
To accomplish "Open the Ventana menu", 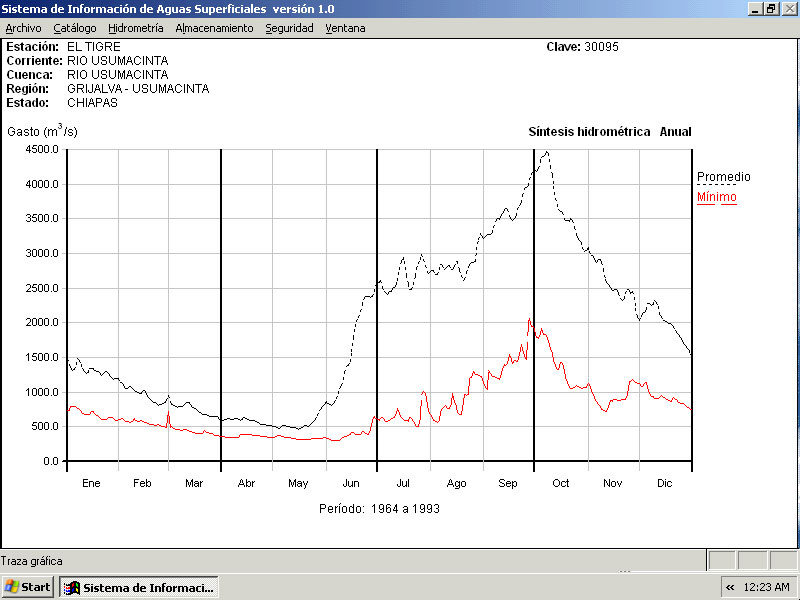I will coord(345,28).
